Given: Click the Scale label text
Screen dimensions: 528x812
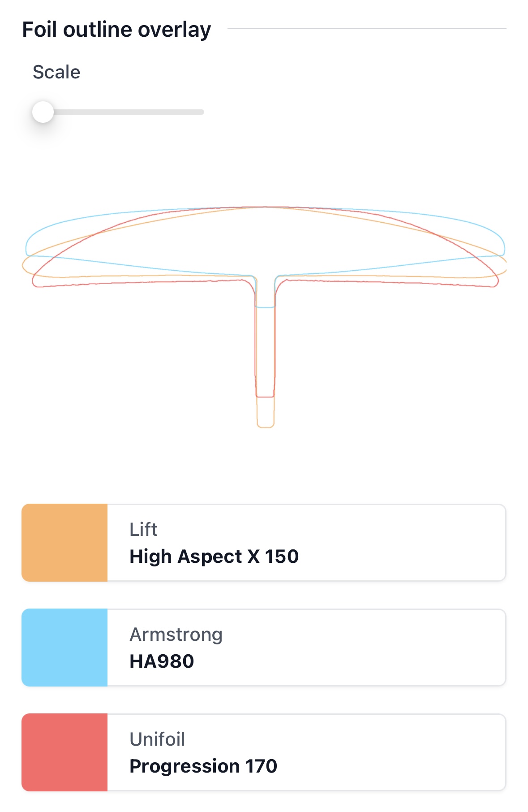Looking at the screenshot, I should (56, 72).
